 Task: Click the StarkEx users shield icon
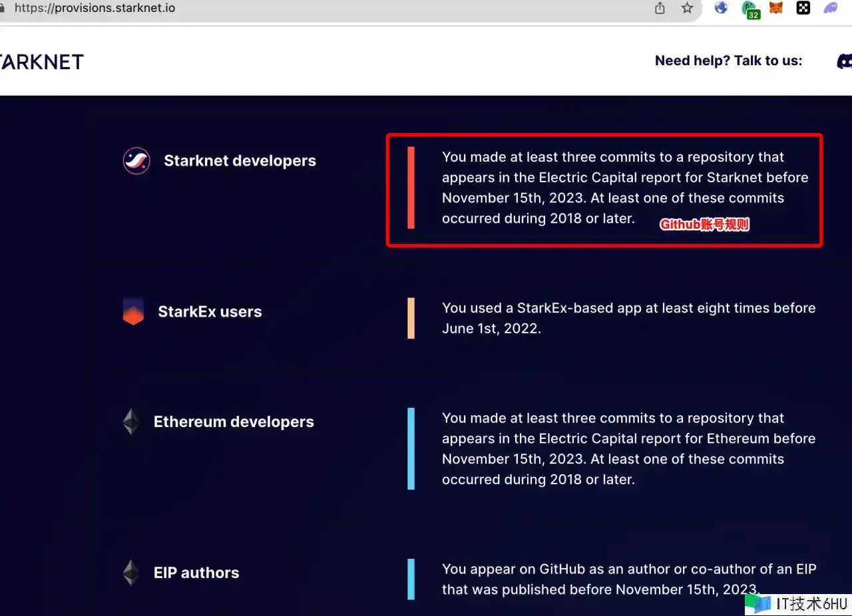click(133, 312)
